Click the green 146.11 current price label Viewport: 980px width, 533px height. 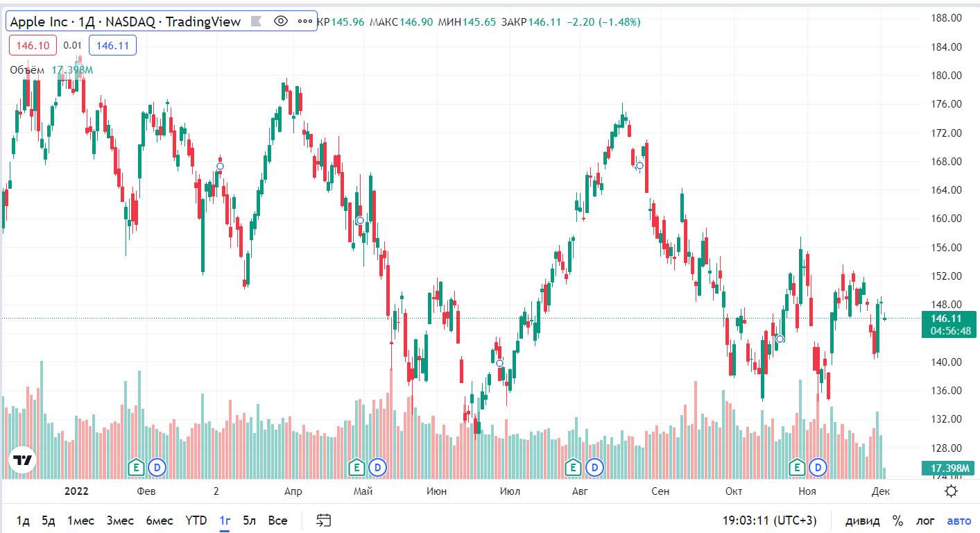(949, 318)
